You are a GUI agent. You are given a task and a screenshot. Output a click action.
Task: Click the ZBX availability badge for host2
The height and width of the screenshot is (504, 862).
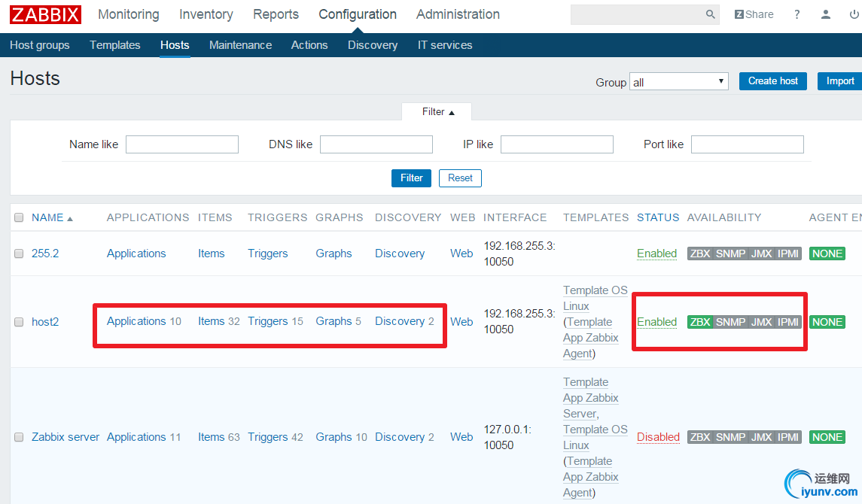(x=700, y=322)
